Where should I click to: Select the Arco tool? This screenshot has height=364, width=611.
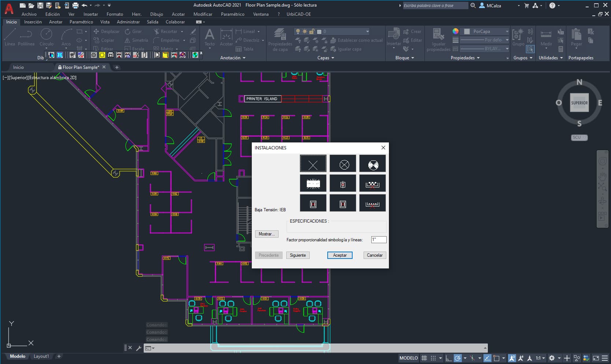click(x=66, y=37)
